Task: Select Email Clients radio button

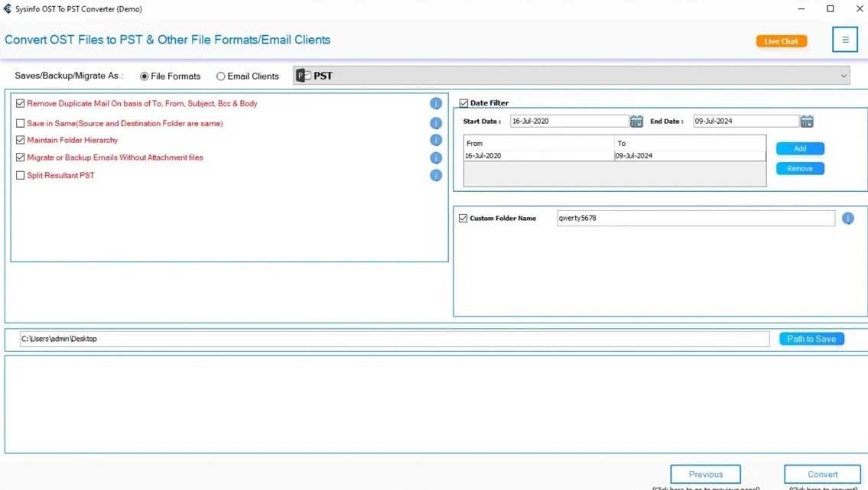Action: click(x=221, y=76)
